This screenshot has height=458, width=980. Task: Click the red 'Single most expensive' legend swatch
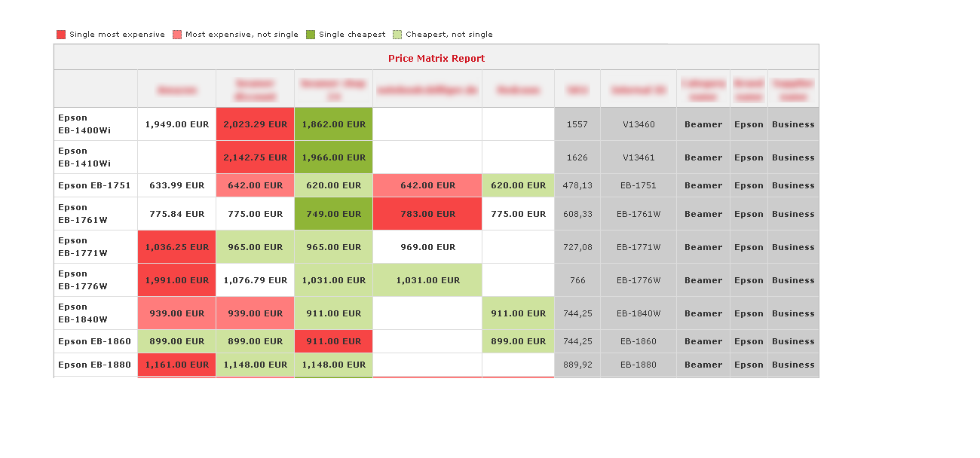click(61, 35)
